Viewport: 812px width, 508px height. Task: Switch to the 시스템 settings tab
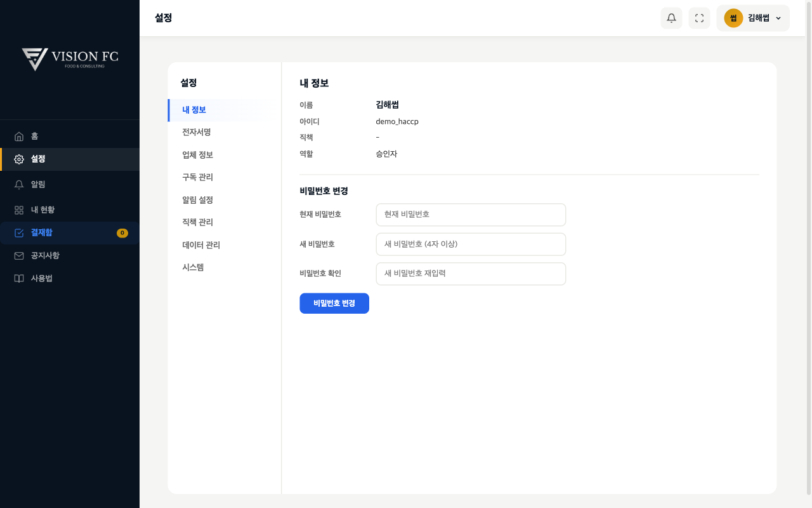point(225,267)
